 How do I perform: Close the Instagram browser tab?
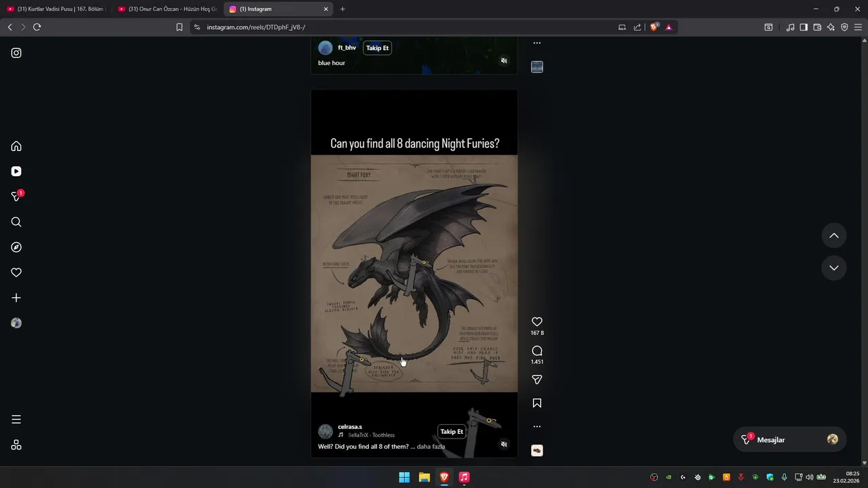click(325, 9)
